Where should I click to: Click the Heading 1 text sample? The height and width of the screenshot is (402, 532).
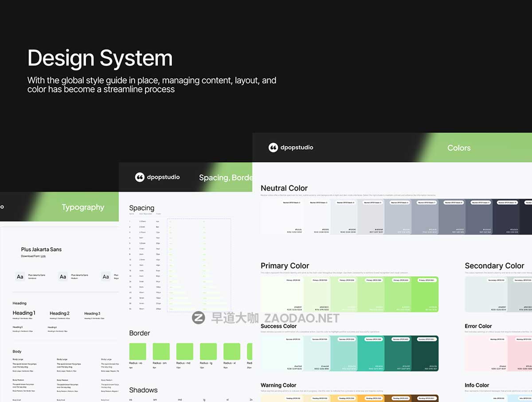click(24, 313)
